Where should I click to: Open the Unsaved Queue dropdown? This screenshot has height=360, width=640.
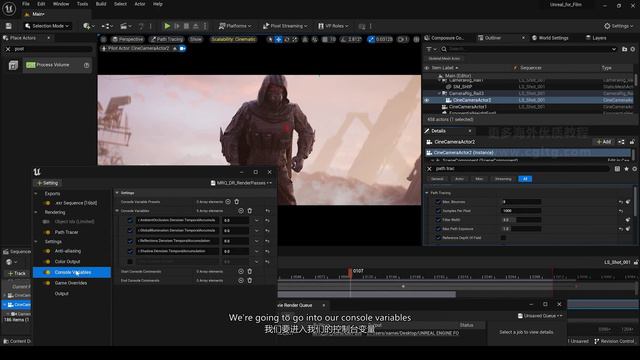pyautogui.click(x=540, y=316)
